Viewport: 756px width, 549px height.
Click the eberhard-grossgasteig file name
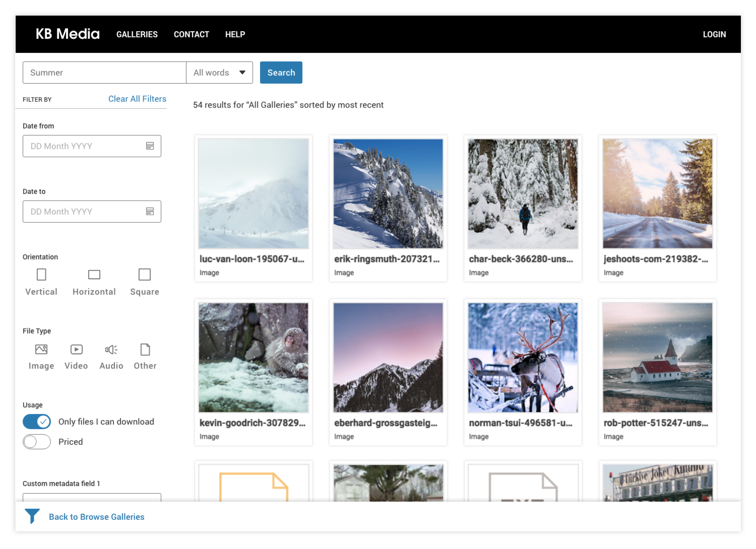386,423
